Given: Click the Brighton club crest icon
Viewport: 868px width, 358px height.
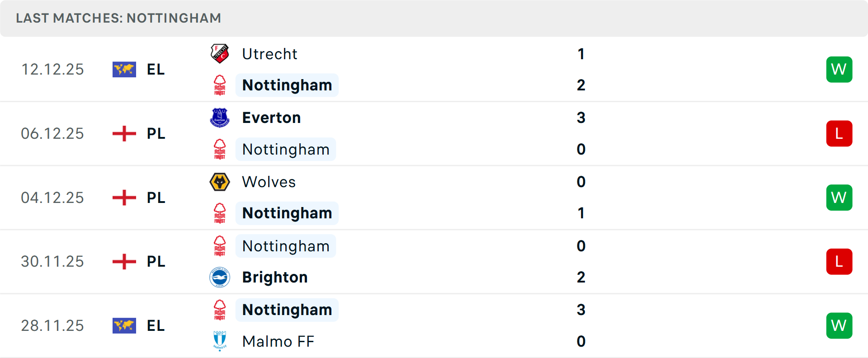Looking at the screenshot, I should (x=220, y=277).
